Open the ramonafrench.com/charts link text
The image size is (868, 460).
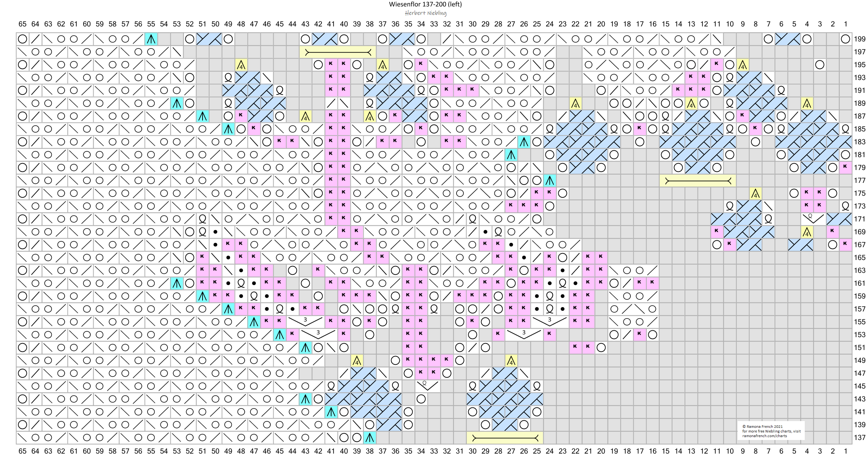[764, 436]
